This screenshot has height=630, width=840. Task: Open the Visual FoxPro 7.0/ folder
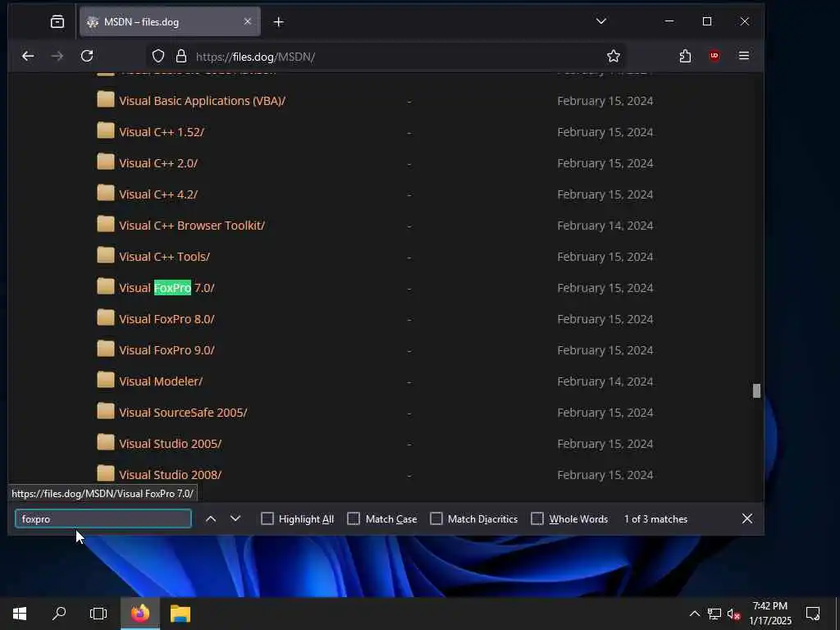167,288
